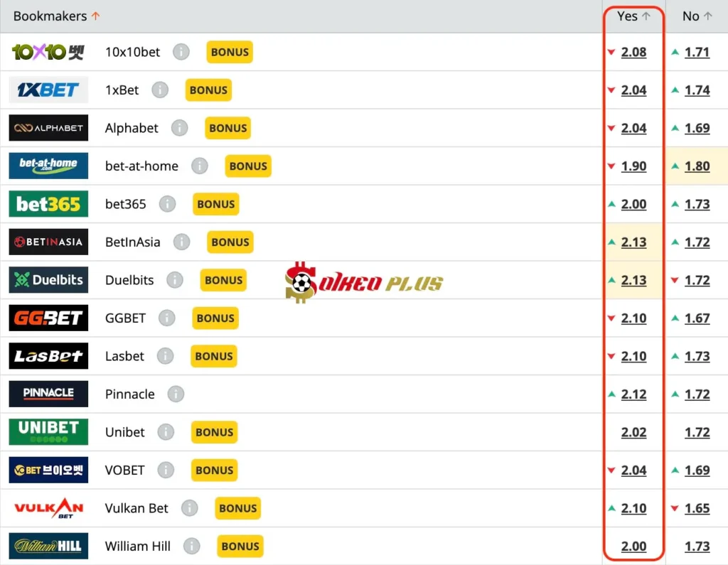This screenshot has width=728, height=565.
Task: Open the Lasbet bookmaker name link
Action: (124, 356)
